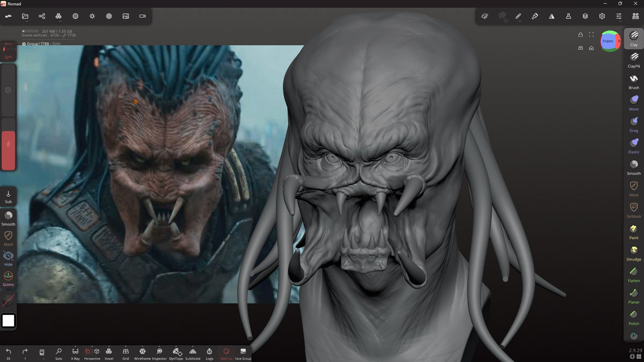This screenshot has width=644, height=362.
Task: Open the Camera menu
Action: pos(143,16)
